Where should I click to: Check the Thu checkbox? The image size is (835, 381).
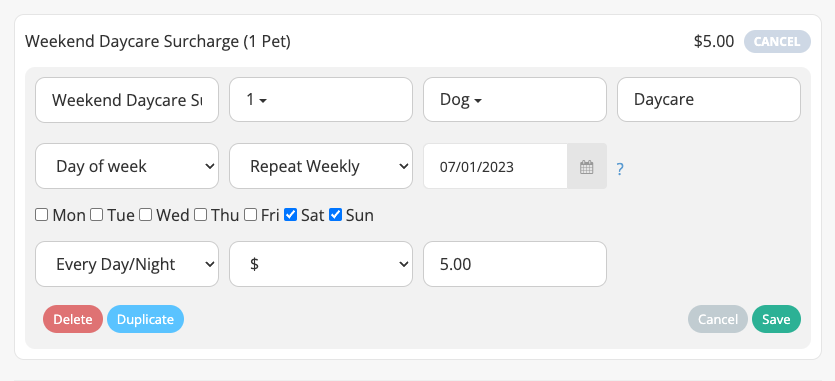tap(200, 215)
